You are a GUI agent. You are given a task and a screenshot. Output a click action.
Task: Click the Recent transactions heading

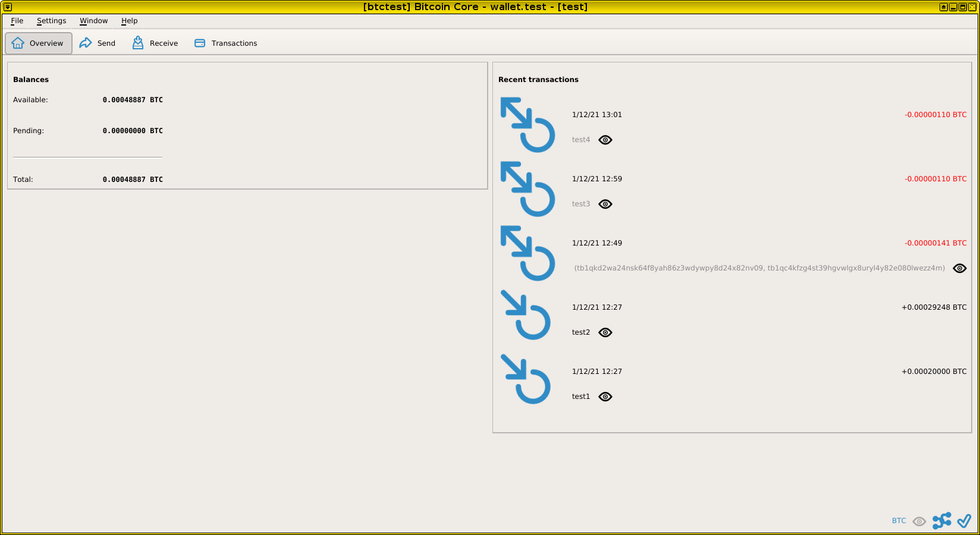click(x=538, y=80)
